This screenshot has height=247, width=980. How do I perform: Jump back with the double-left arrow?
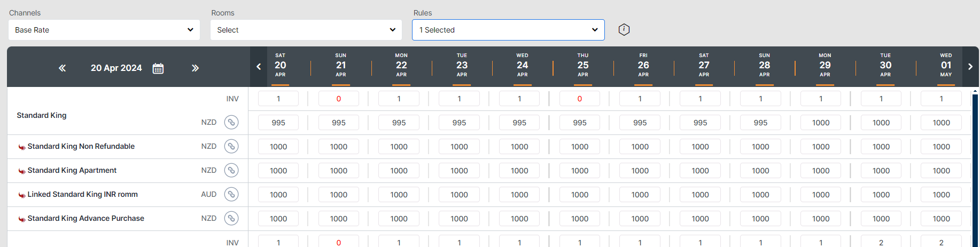63,68
